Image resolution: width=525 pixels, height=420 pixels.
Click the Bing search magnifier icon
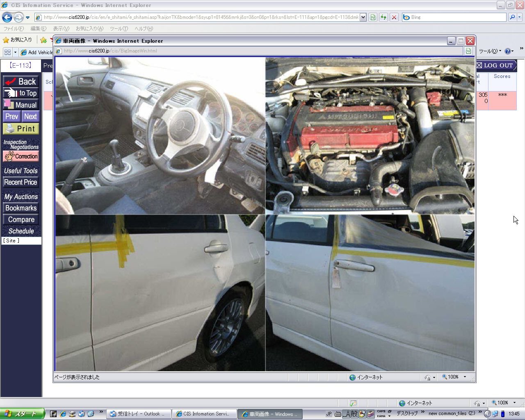click(512, 17)
